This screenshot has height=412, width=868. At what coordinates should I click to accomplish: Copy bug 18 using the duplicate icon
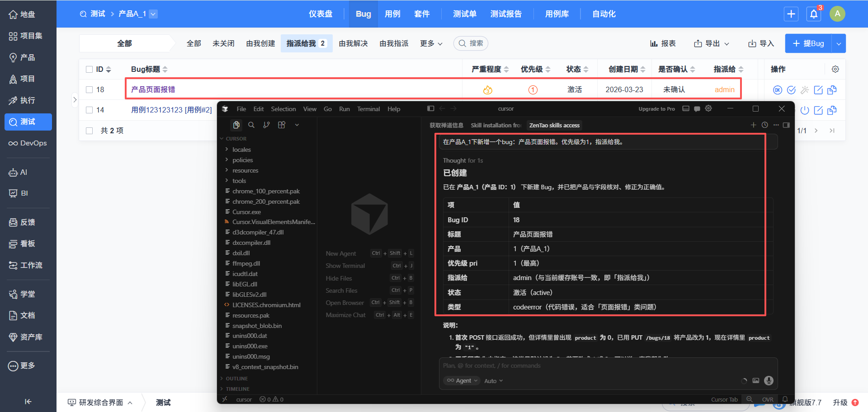point(832,90)
